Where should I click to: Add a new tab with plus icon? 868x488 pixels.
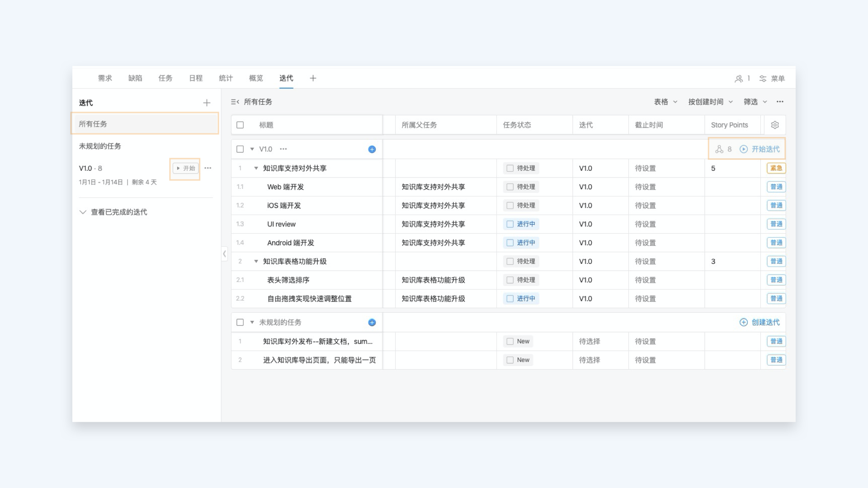click(313, 79)
